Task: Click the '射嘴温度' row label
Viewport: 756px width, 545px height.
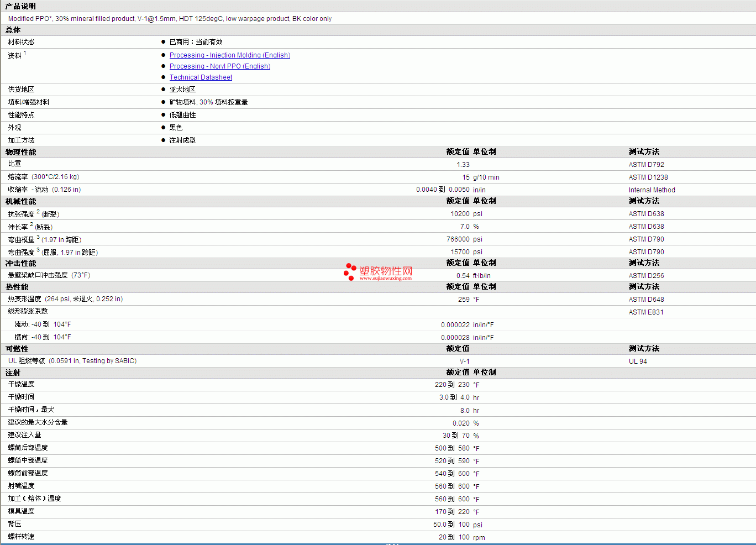Action: pos(21,486)
